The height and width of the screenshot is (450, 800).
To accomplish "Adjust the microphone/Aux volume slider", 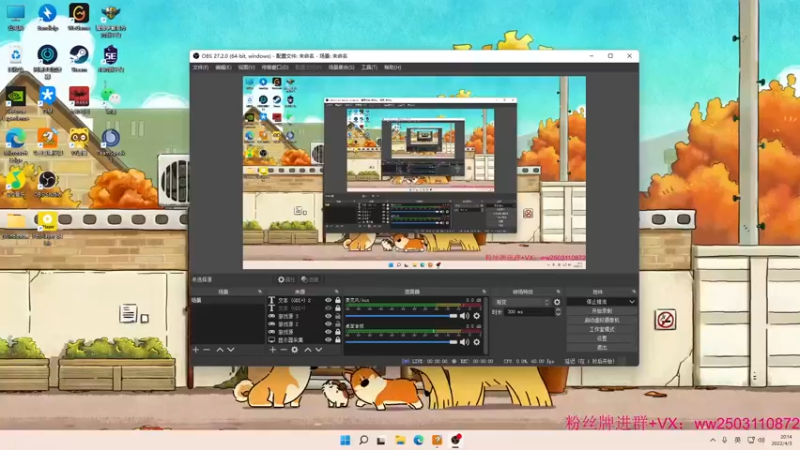I will click(402, 316).
